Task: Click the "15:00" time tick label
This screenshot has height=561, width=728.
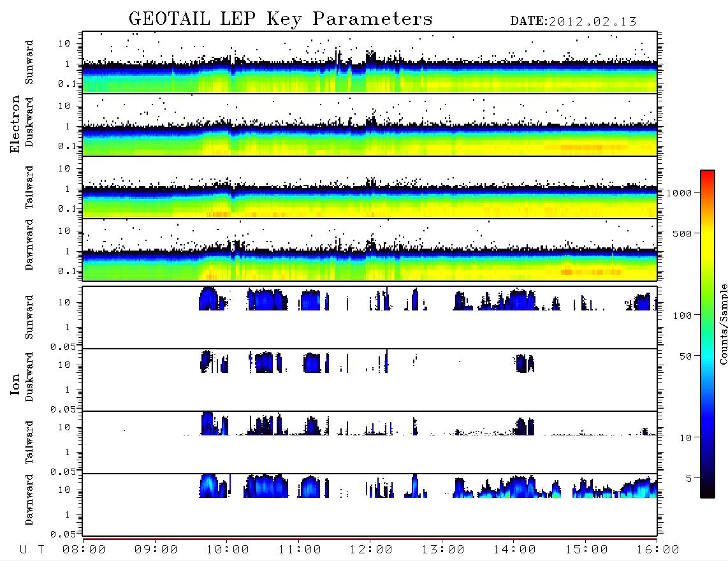Action: pyautogui.click(x=586, y=550)
